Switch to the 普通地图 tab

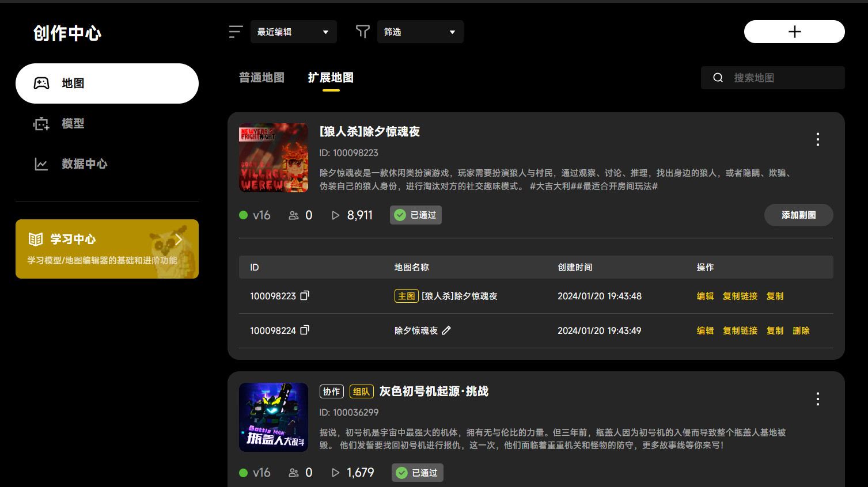pos(261,78)
